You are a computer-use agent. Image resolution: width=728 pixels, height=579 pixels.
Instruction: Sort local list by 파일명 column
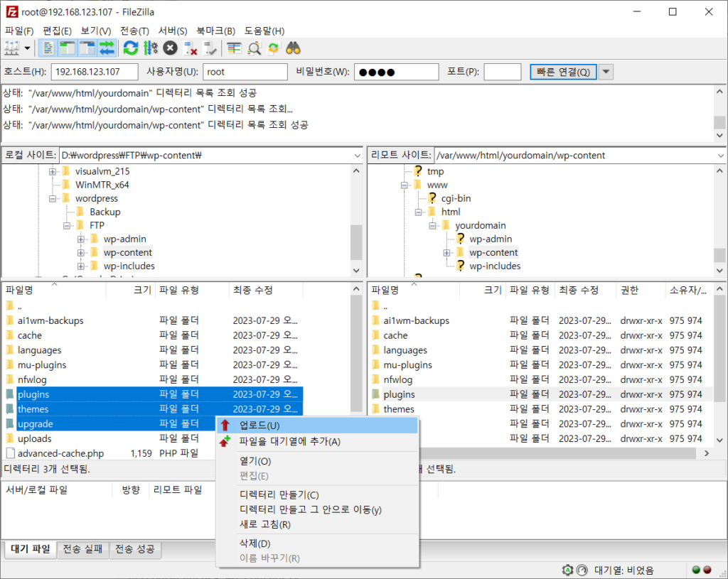[x=55, y=291]
